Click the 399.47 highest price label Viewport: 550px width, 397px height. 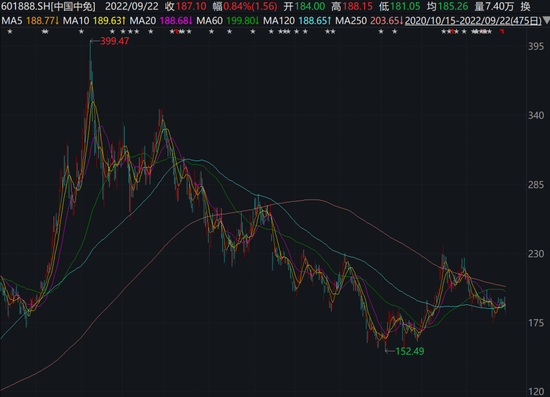coord(115,41)
